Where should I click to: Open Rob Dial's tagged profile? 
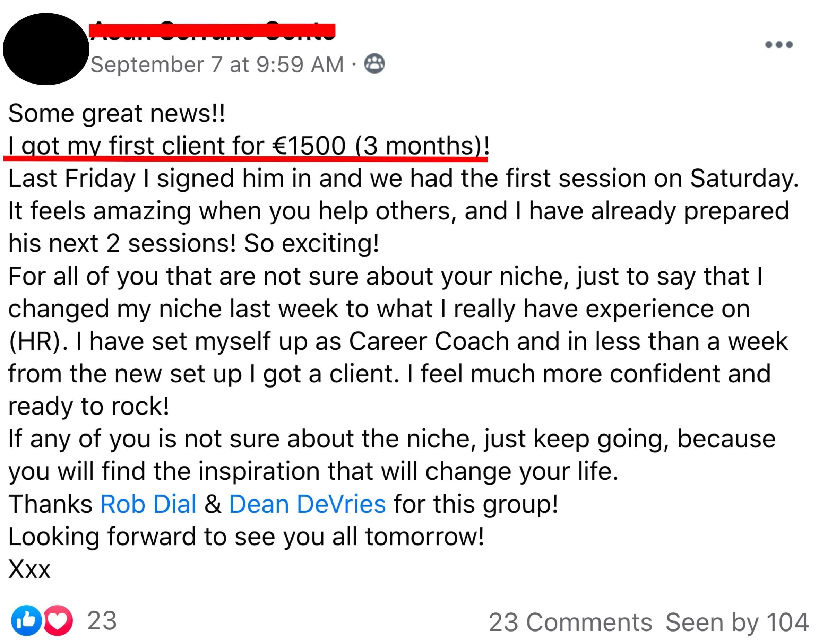tap(148, 504)
